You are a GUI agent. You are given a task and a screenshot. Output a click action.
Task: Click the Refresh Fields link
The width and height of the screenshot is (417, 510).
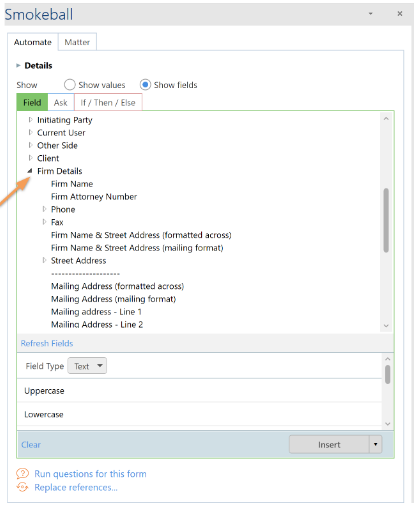coord(47,343)
